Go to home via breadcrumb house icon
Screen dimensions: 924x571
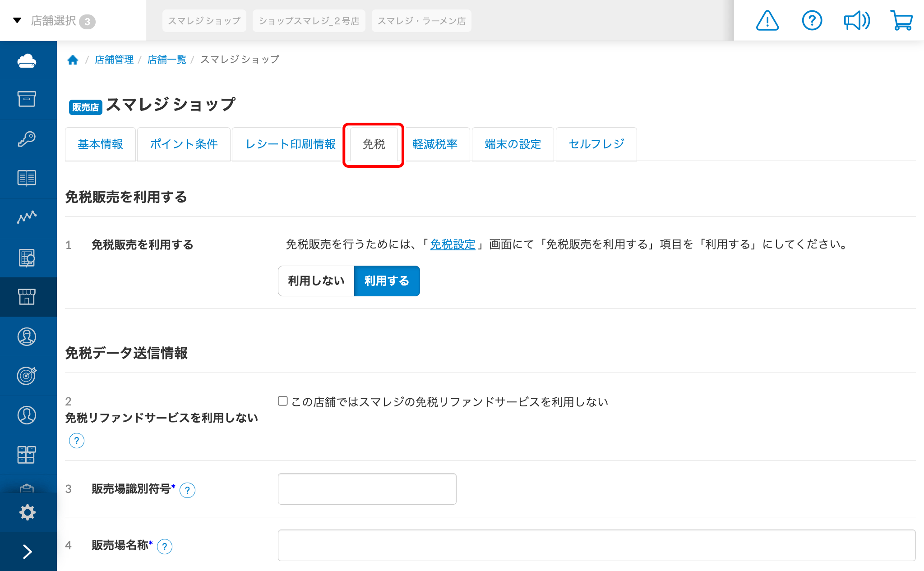coord(73,60)
